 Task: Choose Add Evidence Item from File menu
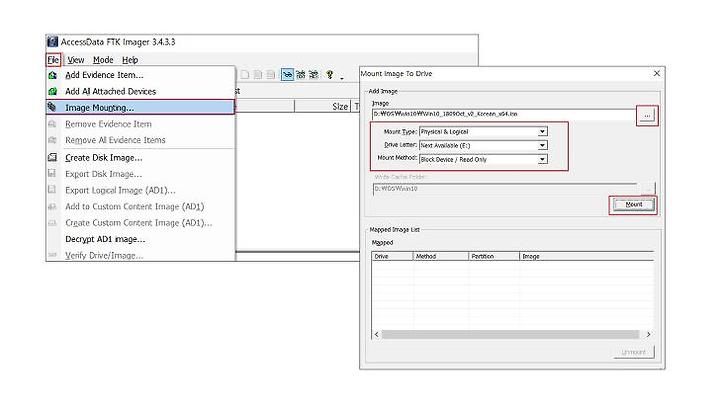pyautogui.click(x=141, y=75)
